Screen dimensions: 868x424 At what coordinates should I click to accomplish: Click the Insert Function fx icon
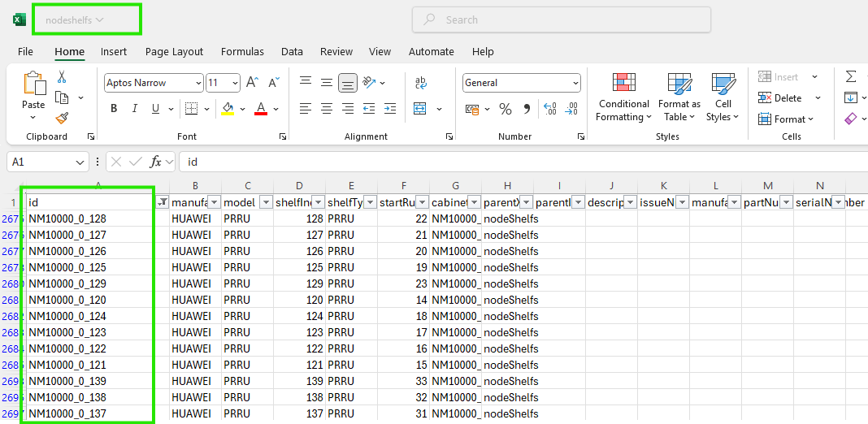click(x=156, y=162)
